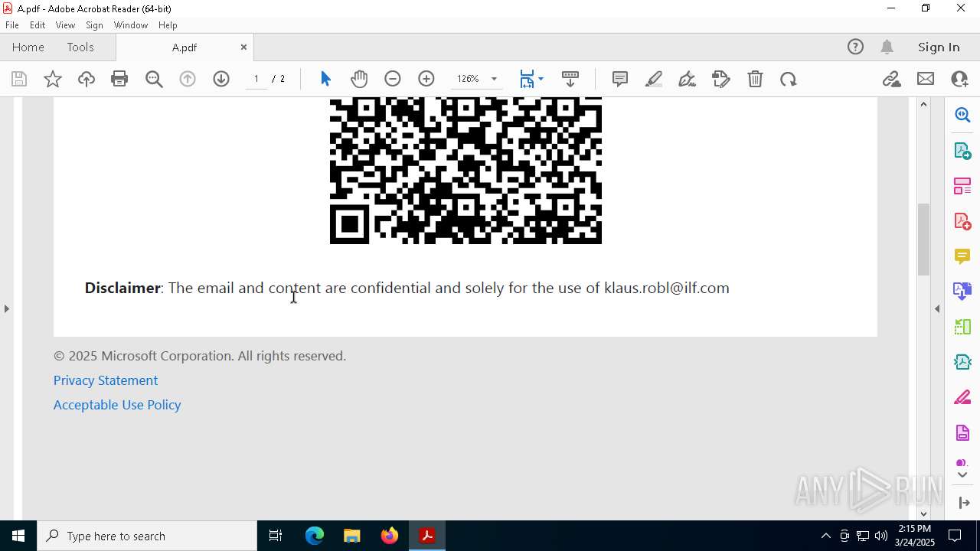Open Create PDF tool in right pane
The width and height of the screenshot is (980, 551).
click(x=962, y=220)
